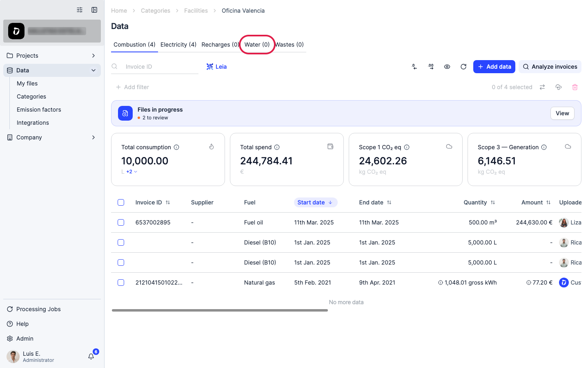Go to Facilities breadcrumb

coord(196,11)
